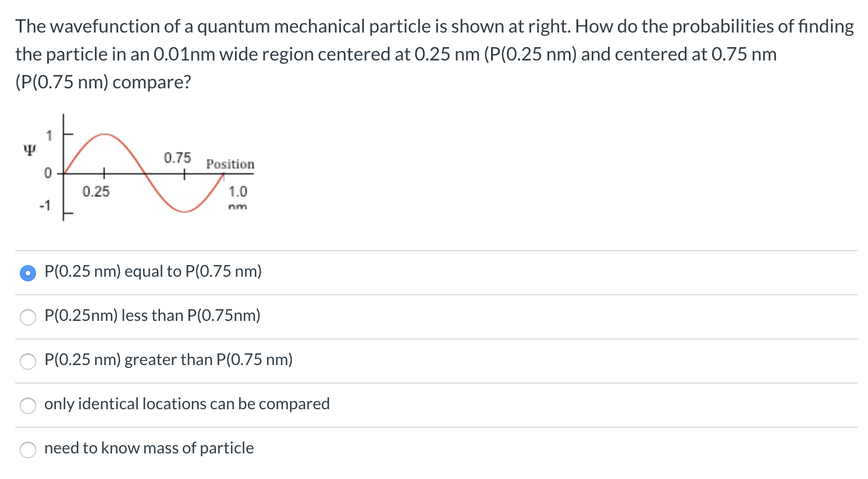The image size is (868, 479).
Task: Select "P(0.25 nm) greater than P(0.75 nm)"
Action: coord(27,362)
